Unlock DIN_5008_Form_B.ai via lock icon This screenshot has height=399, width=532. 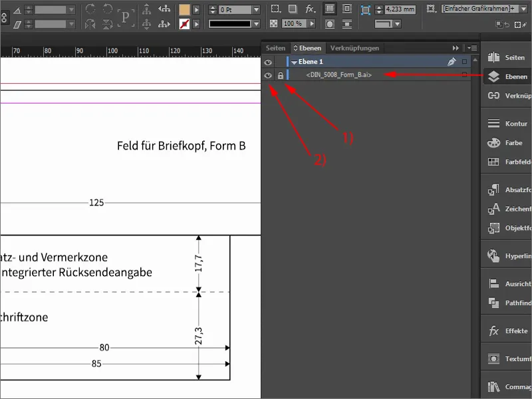[x=280, y=75]
